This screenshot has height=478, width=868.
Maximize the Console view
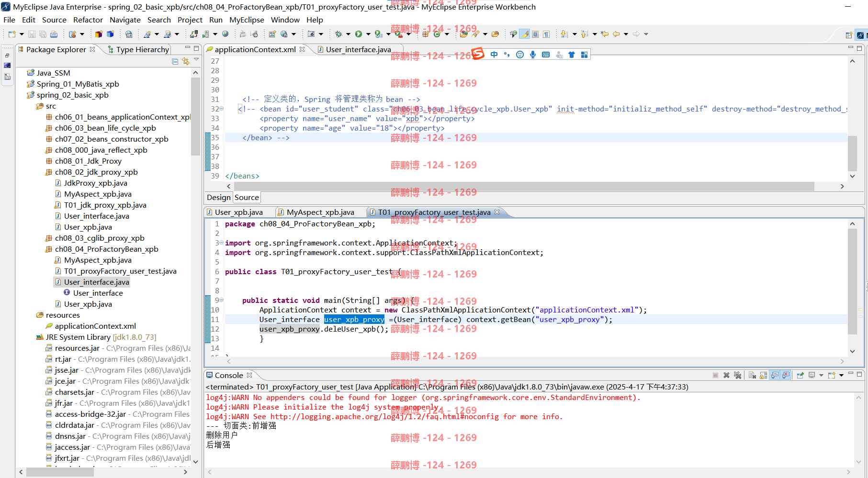point(859,374)
